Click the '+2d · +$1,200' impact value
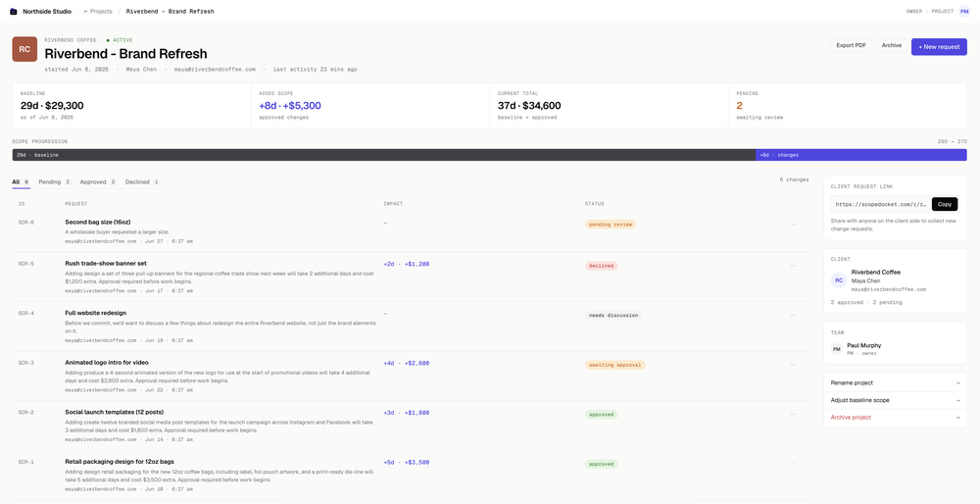The height and width of the screenshot is (504, 980). pyautogui.click(x=407, y=264)
